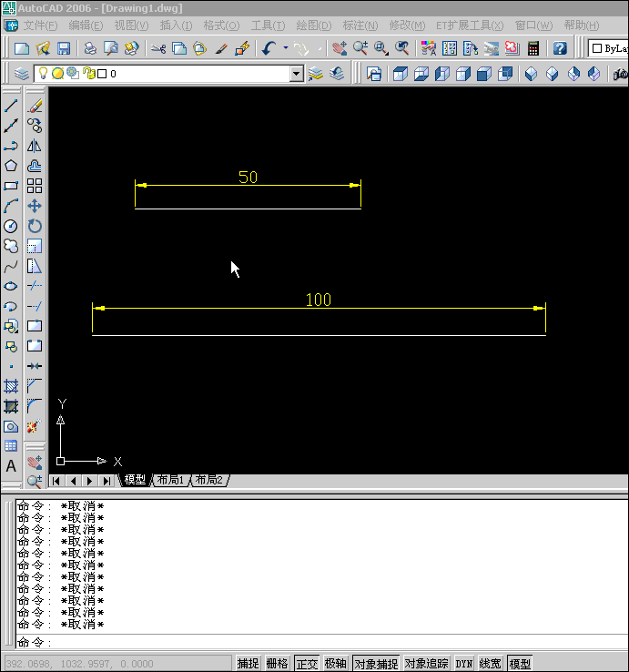Select the Arc tool
629x672 pixels.
(11, 206)
